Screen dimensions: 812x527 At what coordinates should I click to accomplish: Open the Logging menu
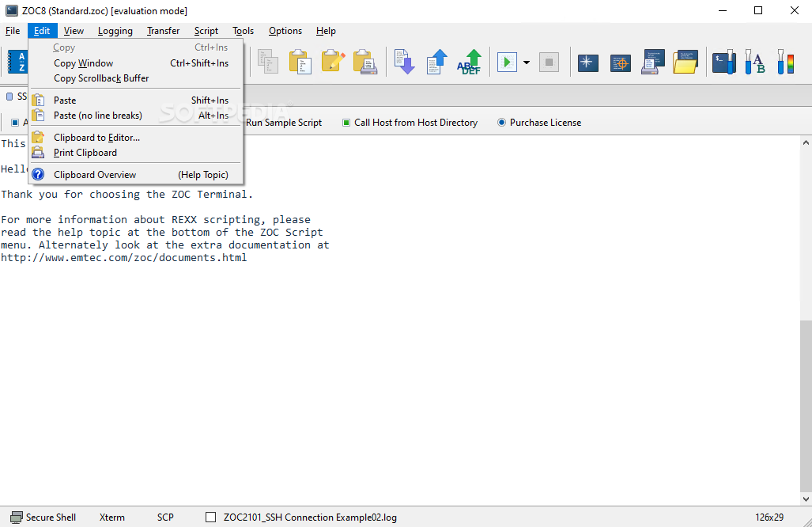pos(115,31)
